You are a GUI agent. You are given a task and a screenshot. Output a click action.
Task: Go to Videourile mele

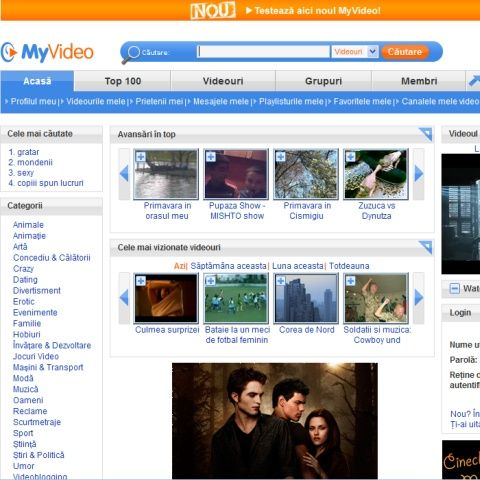click(96, 101)
